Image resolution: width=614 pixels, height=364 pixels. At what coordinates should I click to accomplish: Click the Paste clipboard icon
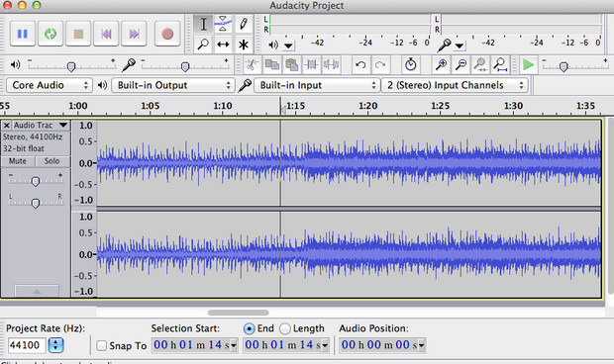[292, 64]
